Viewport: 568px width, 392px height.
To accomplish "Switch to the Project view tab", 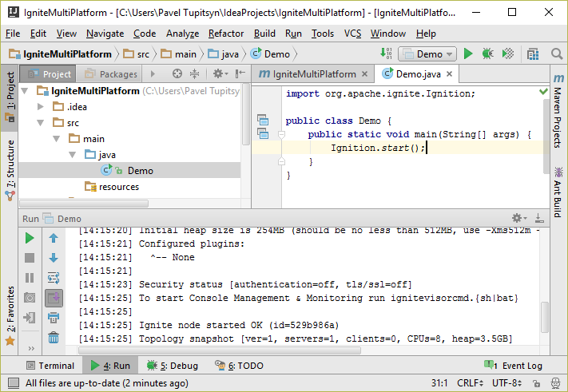I will [x=48, y=73].
